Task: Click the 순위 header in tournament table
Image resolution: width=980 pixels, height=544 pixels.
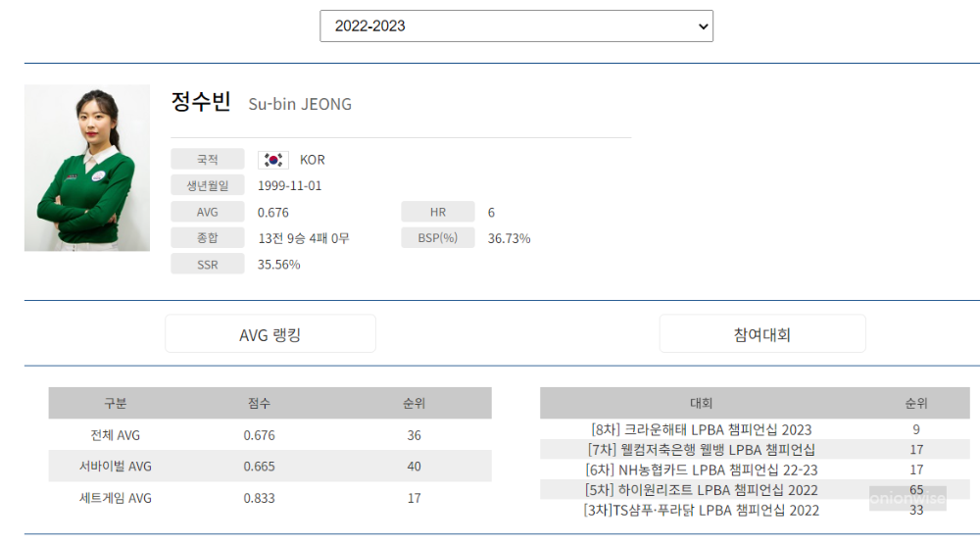Action: [x=916, y=403]
